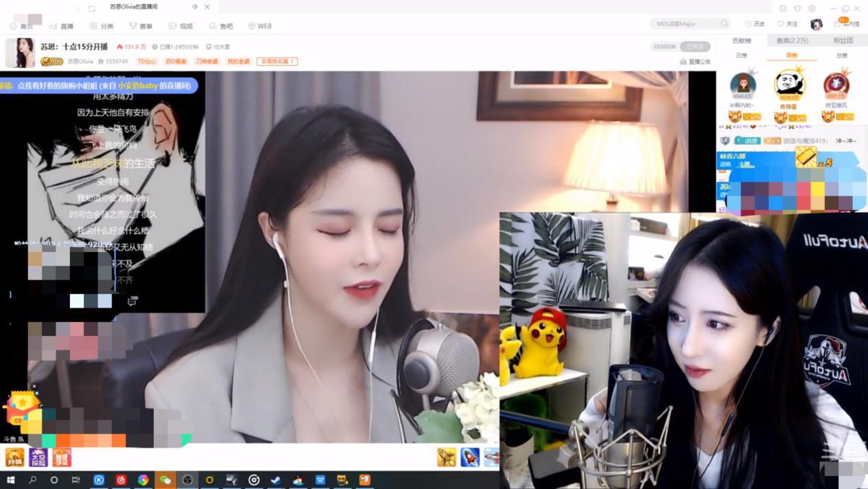The width and height of the screenshot is (868, 489).
Task: Open the settings gear in title bar
Action: point(812,8)
